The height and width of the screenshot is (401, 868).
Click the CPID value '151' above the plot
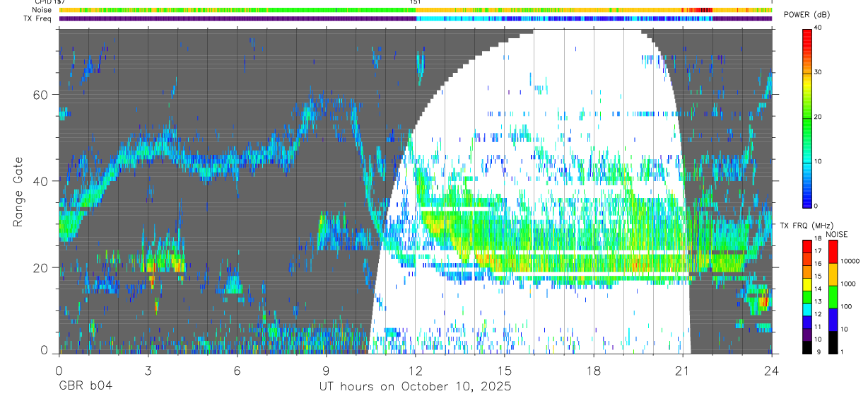(x=415, y=2)
